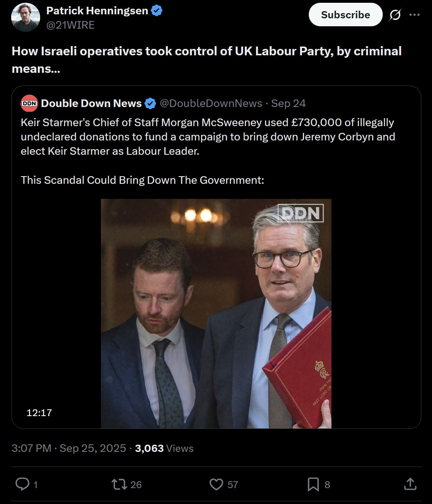The width and height of the screenshot is (432, 504).
Task: Click the Grok explain icon
Action: pyautogui.click(x=395, y=15)
